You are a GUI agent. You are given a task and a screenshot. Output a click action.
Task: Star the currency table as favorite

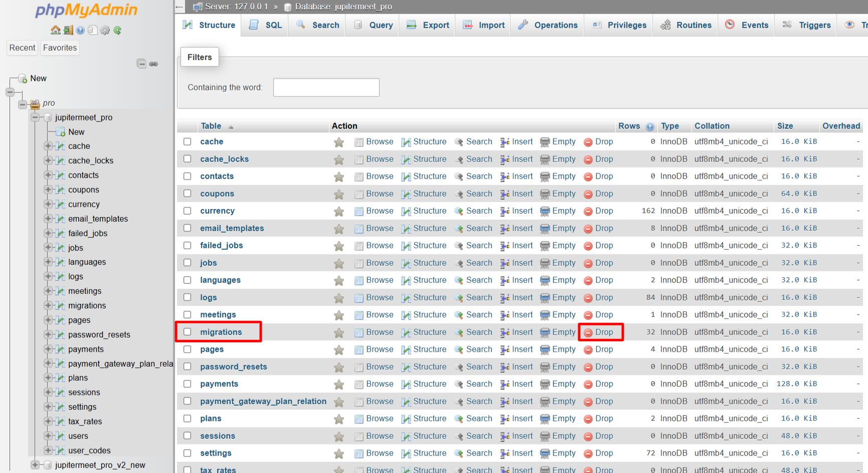coord(339,211)
